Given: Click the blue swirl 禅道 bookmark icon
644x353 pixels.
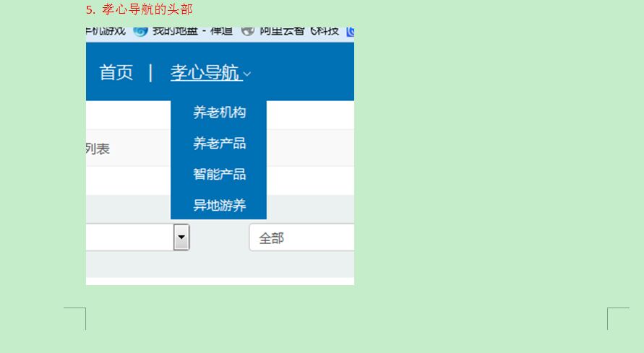Looking at the screenshot, I should point(140,31).
